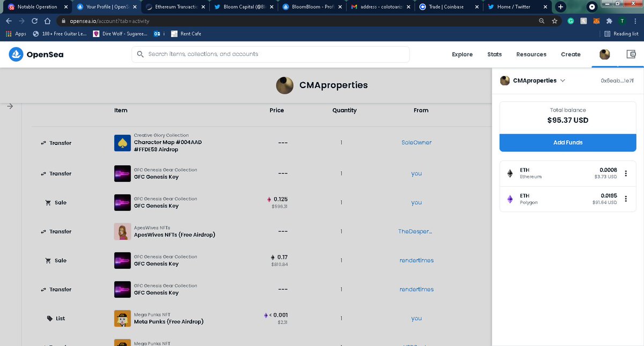Open 100+ Free Guitar Le... bookmark
The height and width of the screenshot is (346, 644).
tap(60, 34)
